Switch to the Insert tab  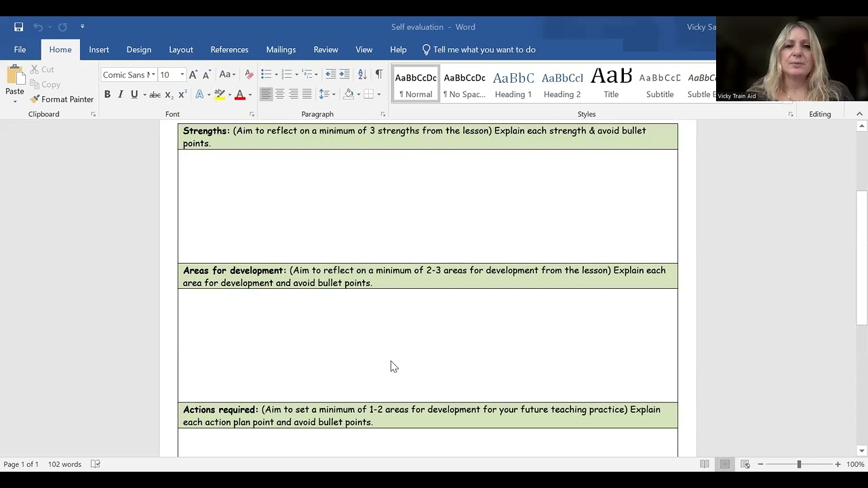[99, 49]
